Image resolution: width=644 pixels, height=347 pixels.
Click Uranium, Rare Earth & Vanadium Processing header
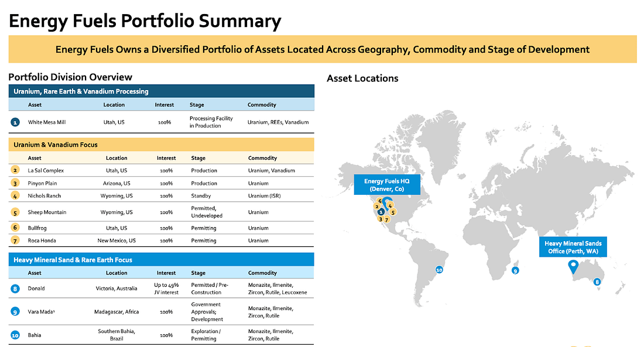tap(162, 91)
